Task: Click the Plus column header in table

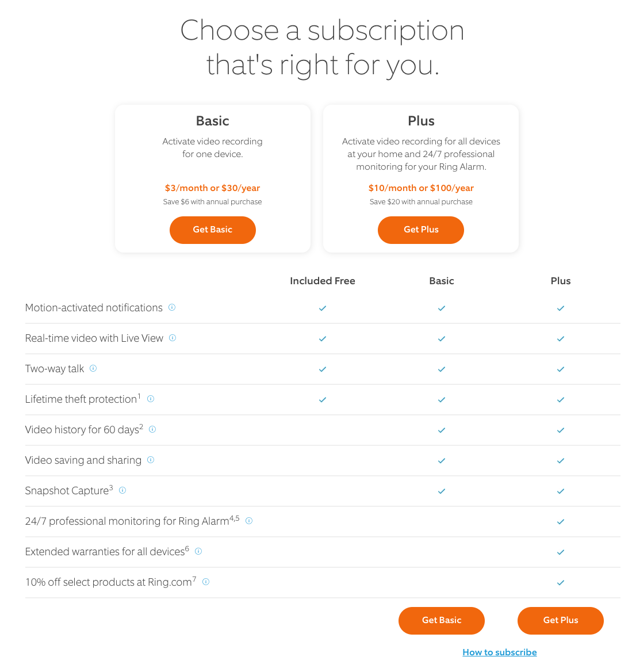Action: (561, 281)
